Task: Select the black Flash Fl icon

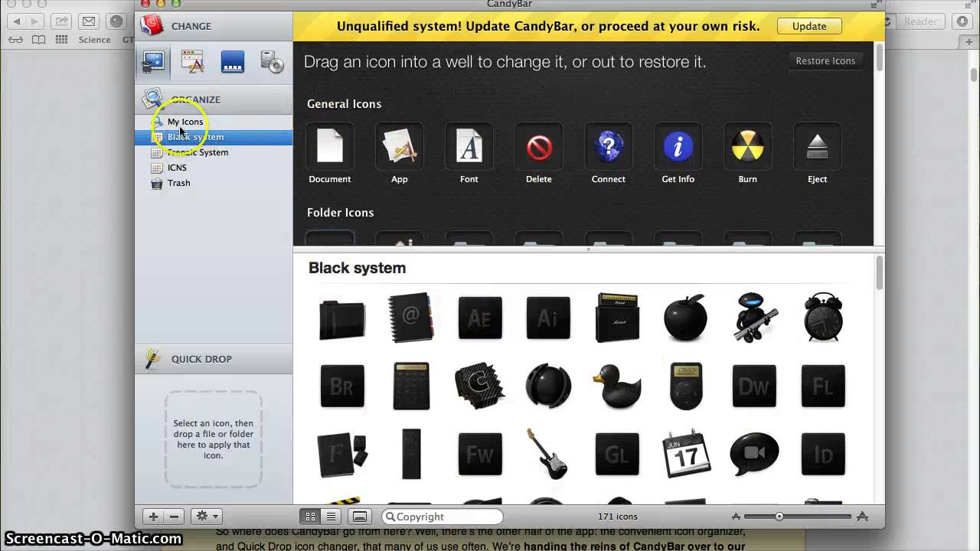Action: tap(823, 386)
